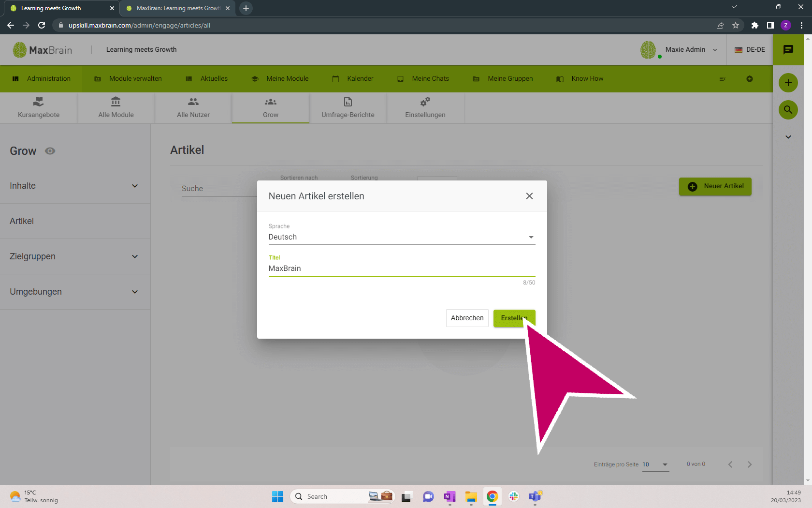Switch to the second MaxBrain browser tab
This screenshot has width=812, height=508.
pyautogui.click(x=177, y=8)
